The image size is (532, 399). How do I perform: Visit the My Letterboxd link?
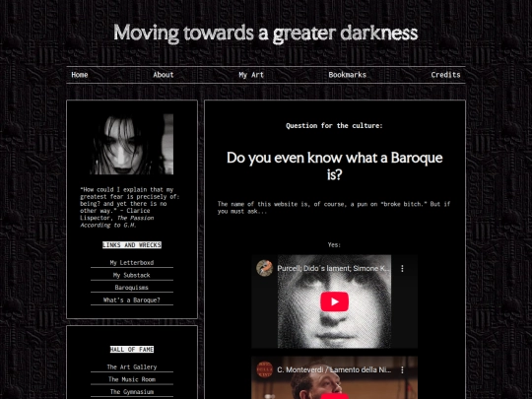[132, 263]
